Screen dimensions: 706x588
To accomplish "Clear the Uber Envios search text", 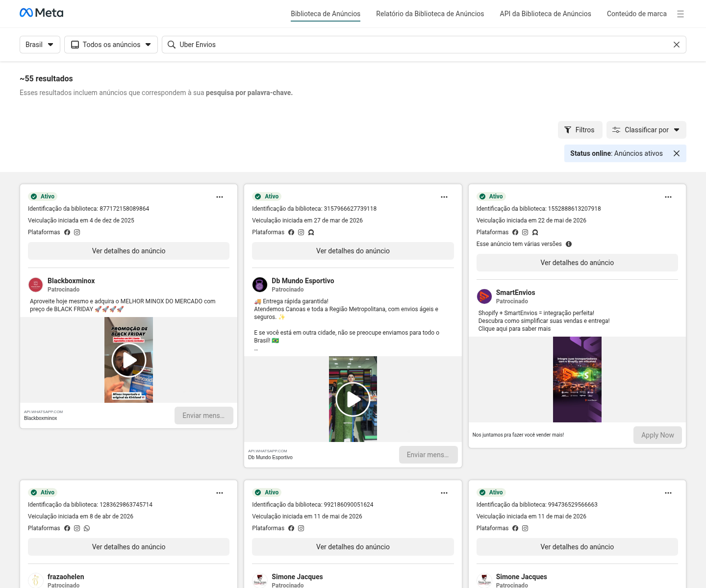I will (677, 45).
